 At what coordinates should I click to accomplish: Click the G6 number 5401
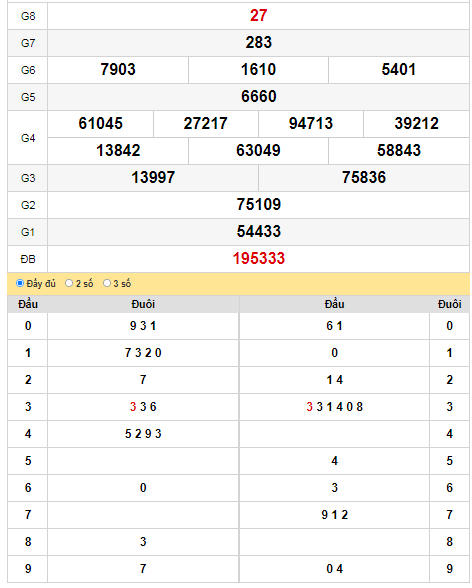pos(399,69)
